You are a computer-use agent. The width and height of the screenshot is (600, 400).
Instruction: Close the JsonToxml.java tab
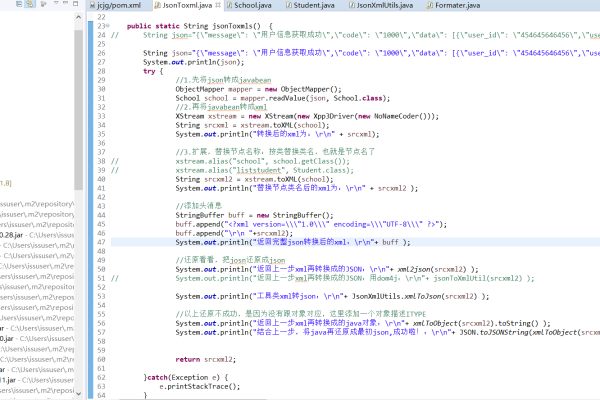pos(218,5)
